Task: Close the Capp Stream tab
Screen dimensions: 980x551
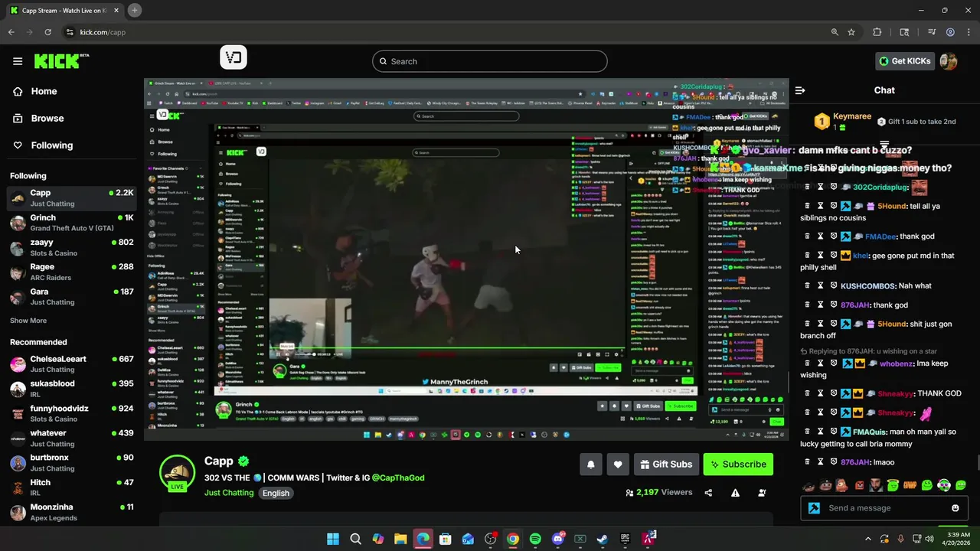Action: click(115, 11)
